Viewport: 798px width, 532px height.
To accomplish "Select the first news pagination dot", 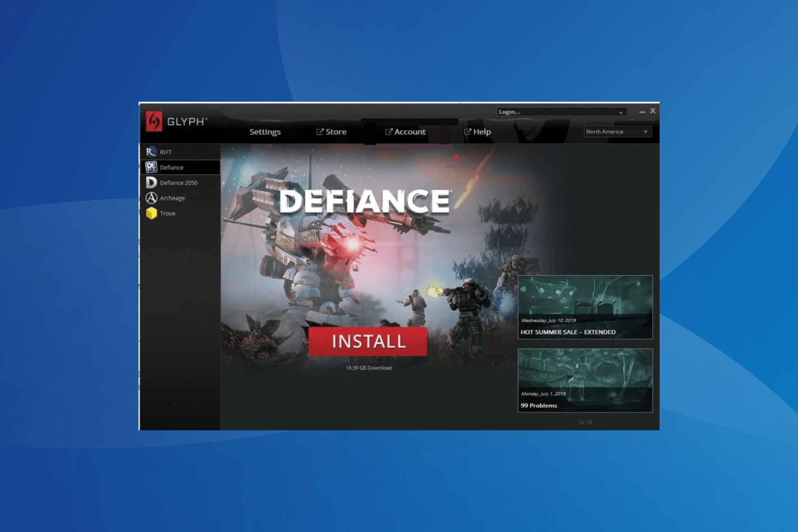I will 582,422.
